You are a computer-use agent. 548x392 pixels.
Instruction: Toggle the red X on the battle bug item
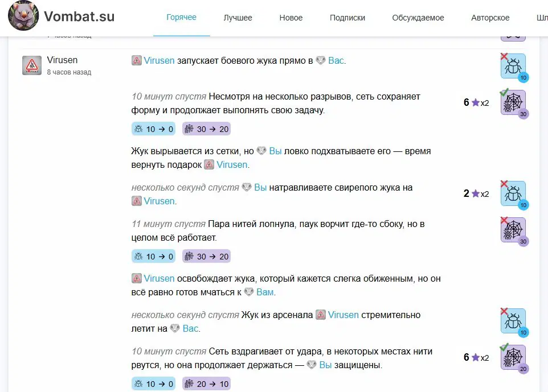tap(506, 55)
